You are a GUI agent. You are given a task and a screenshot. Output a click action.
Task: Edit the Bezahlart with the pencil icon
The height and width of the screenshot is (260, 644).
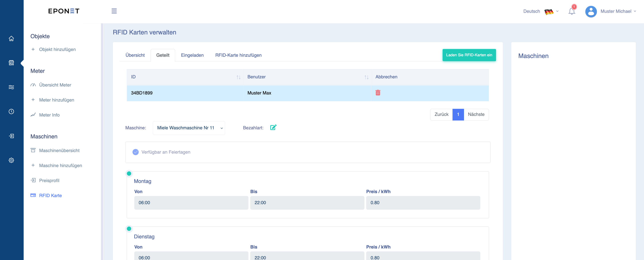click(273, 127)
